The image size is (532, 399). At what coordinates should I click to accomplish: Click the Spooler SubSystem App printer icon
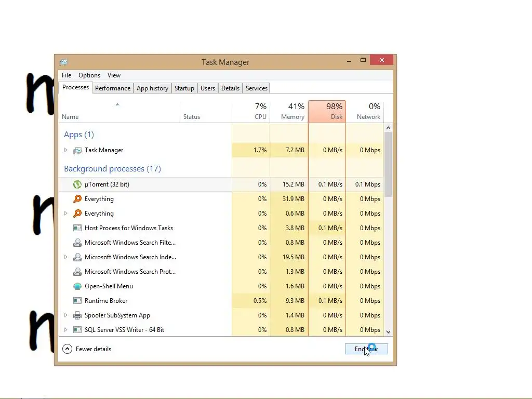[77, 315]
